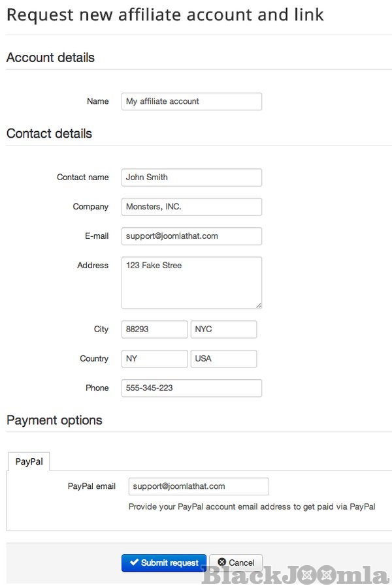Click the Contact name label
The image size is (392, 588).
click(x=82, y=178)
